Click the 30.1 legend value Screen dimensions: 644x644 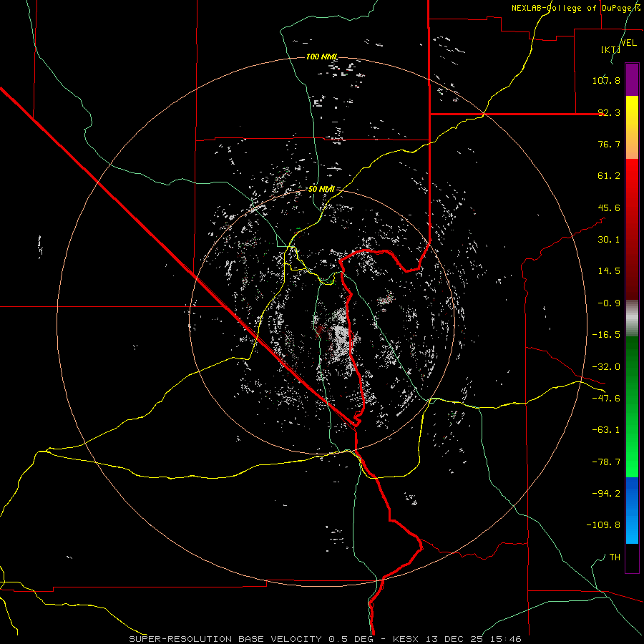click(x=609, y=240)
